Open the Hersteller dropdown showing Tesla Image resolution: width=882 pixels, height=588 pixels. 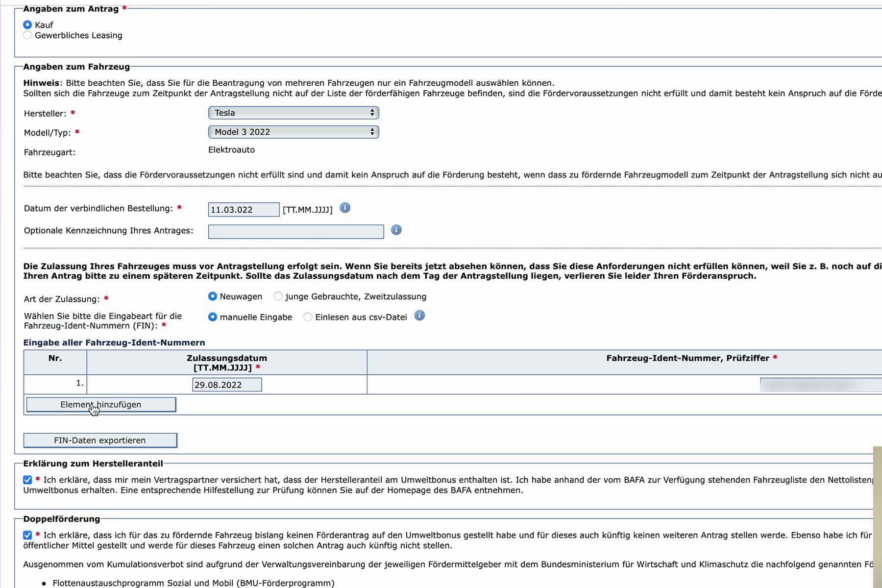294,113
